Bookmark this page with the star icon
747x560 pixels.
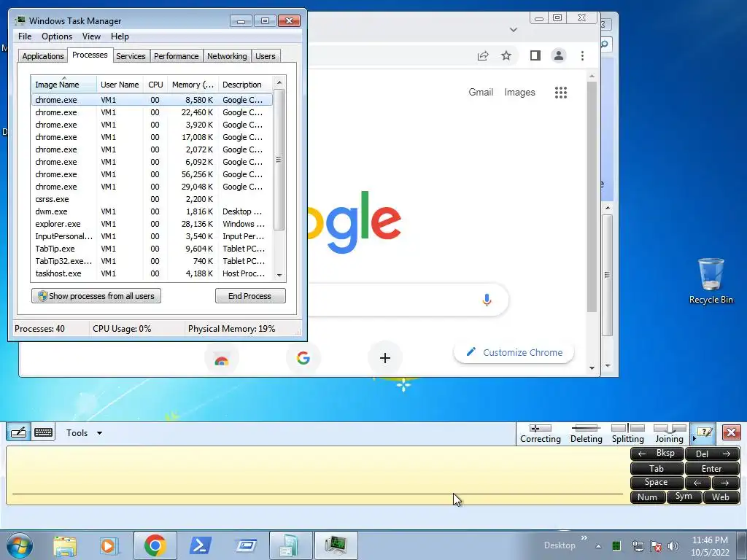point(506,55)
